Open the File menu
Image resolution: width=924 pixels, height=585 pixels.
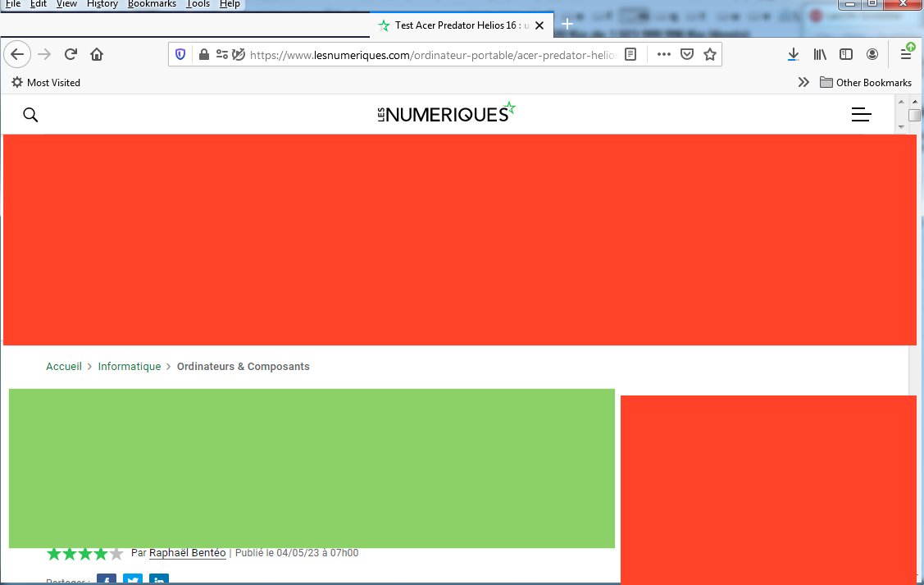pos(13,4)
